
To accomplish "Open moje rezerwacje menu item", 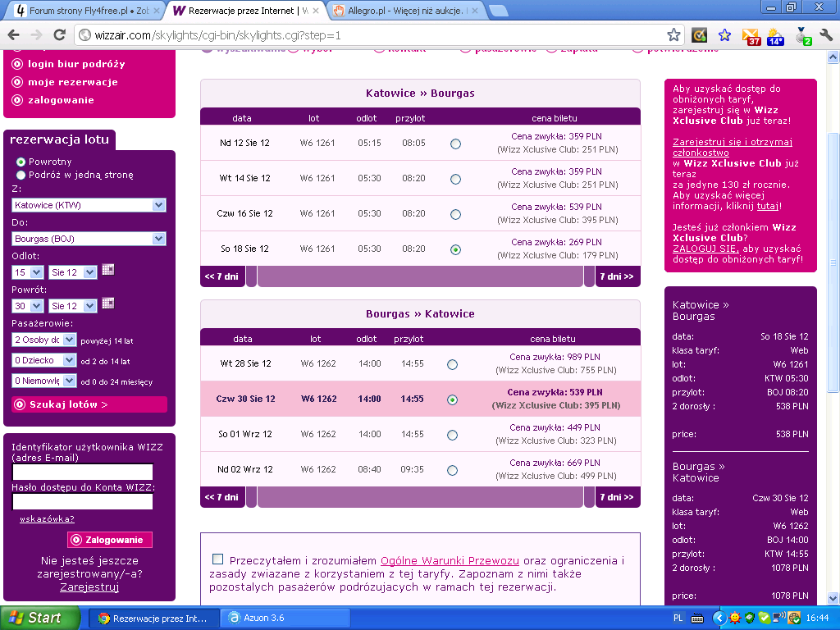I will point(72,82).
